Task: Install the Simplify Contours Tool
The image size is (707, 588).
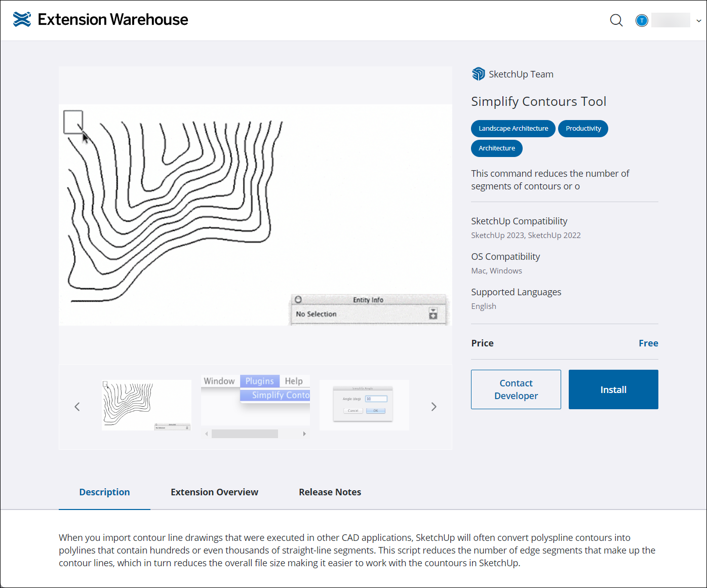Action: click(613, 389)
